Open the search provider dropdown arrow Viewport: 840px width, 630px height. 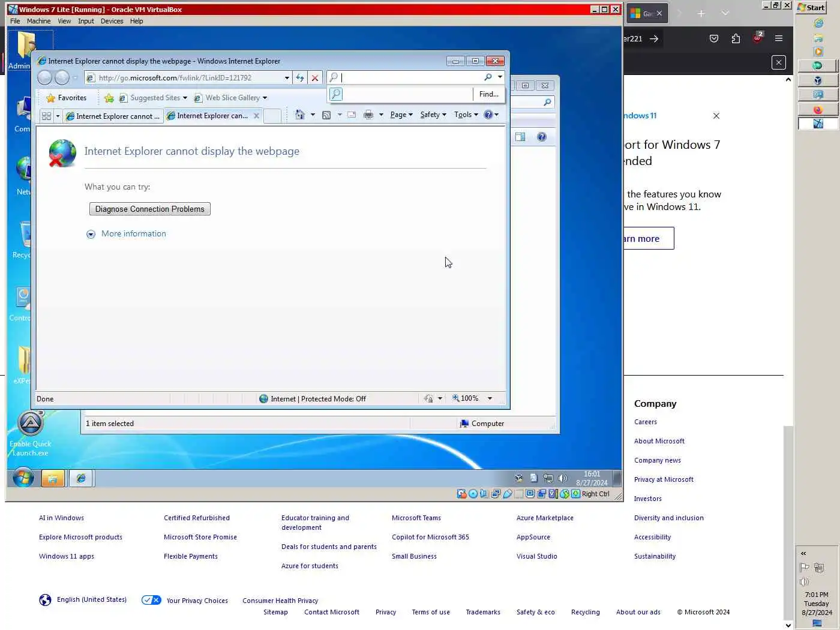(x=500, y=77)
